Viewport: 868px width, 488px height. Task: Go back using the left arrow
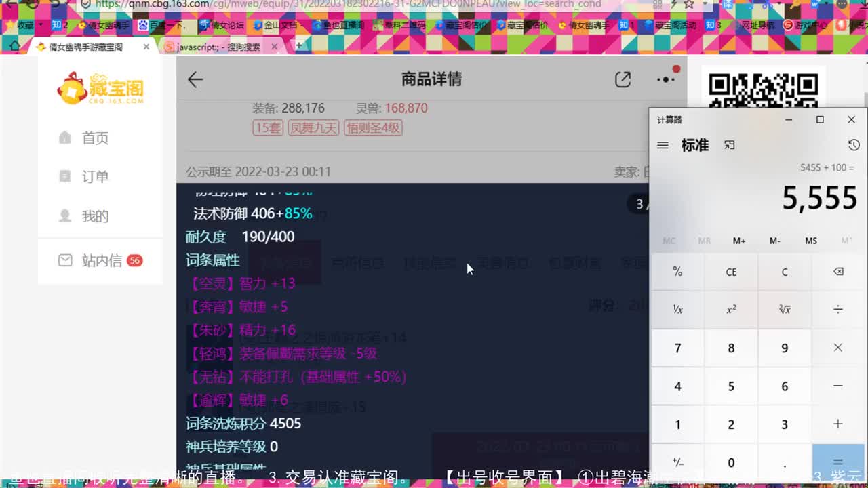point(195,79)
